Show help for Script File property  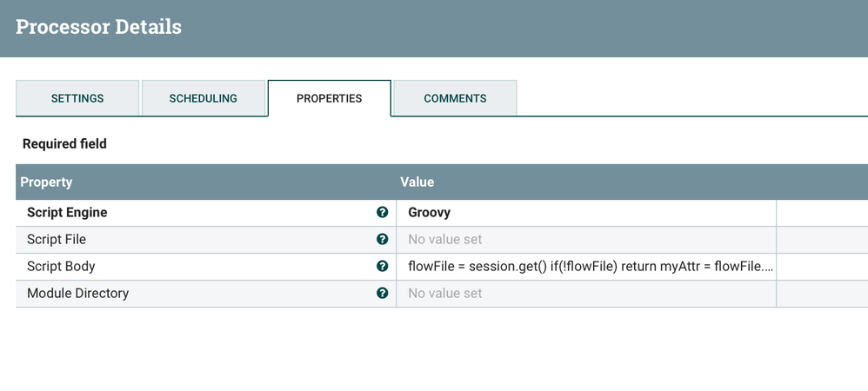(382, 239)
